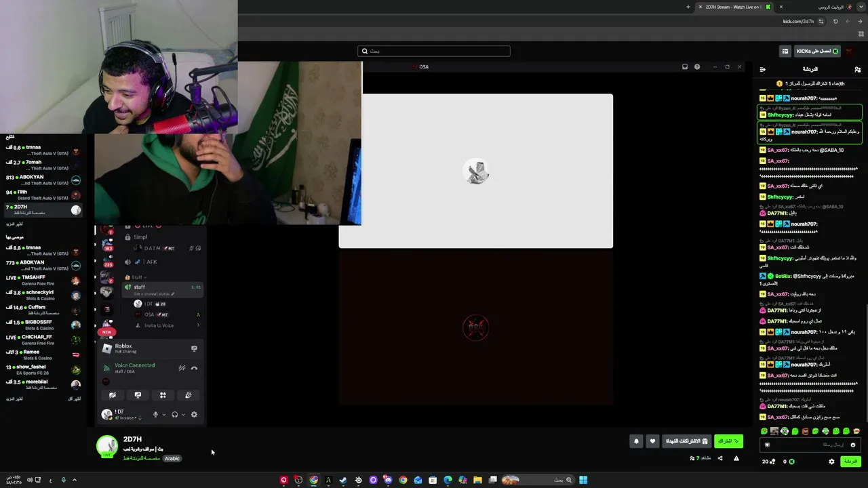
Task: Reload the kick.com page
Action: [x=835, y=21]
